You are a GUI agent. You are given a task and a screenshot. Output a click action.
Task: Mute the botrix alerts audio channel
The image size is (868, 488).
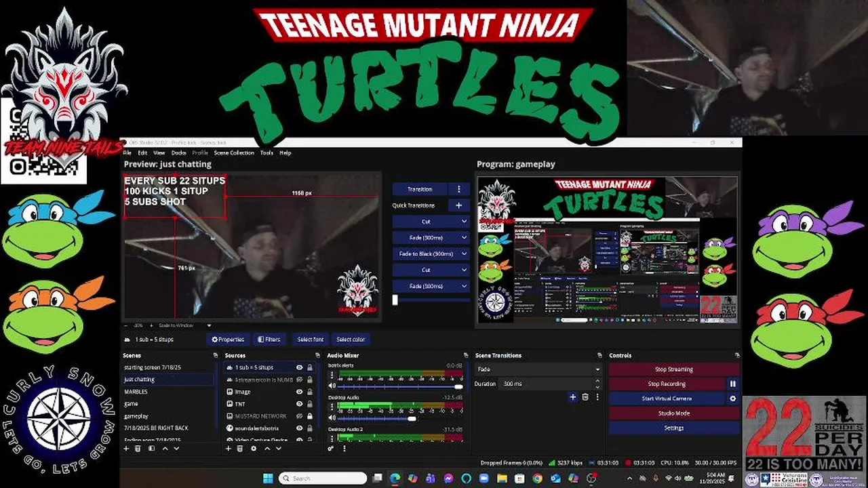[x=332, y=386]
